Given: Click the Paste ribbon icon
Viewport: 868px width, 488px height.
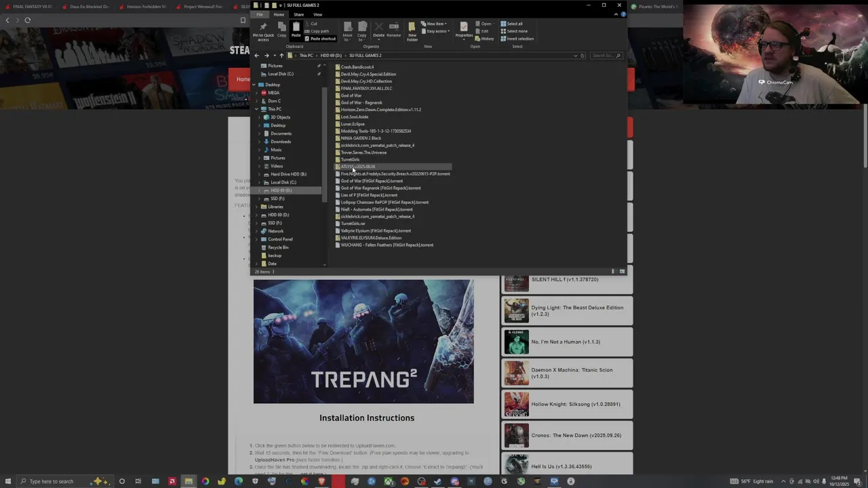Looking at the screenshot, I should tap(296, 30).
